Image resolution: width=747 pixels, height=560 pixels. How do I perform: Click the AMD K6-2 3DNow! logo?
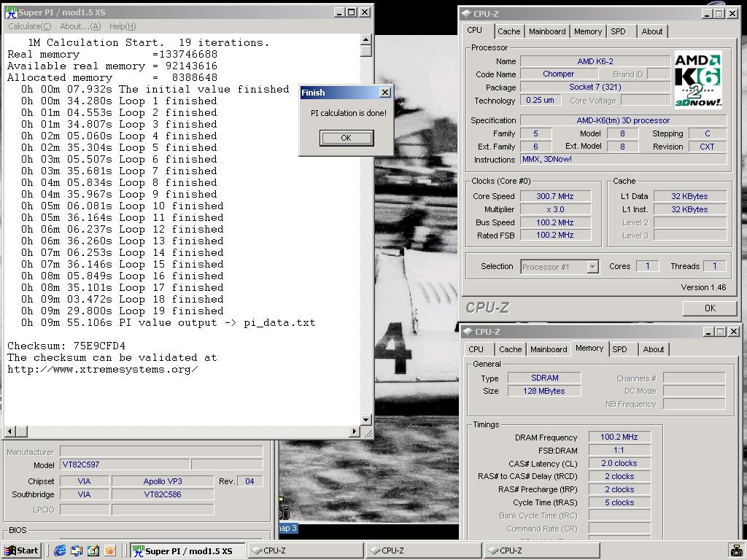698,80
